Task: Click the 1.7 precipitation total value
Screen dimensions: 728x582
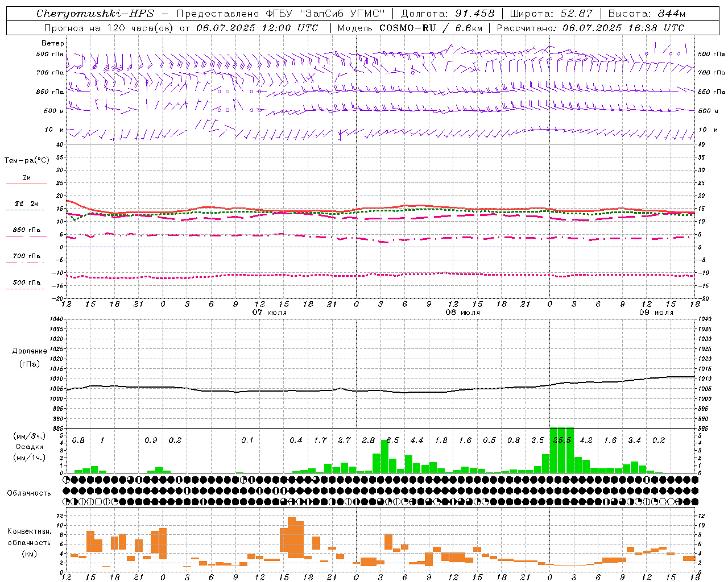Action: click(x=320, y=440)
